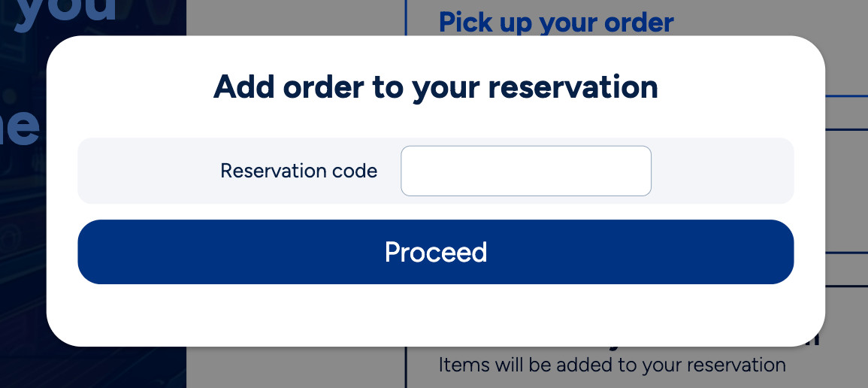Viewport: 868px width, 388px height.
Task: Click "Items will be added to your reservation" text
Action: [x=612, y=365]
